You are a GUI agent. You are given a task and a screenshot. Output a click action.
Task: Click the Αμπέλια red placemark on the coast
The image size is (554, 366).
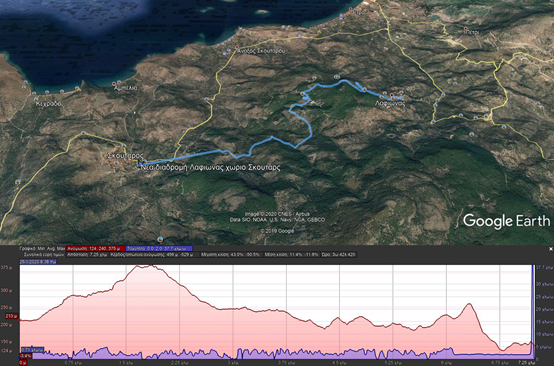[x=114, y=84]
